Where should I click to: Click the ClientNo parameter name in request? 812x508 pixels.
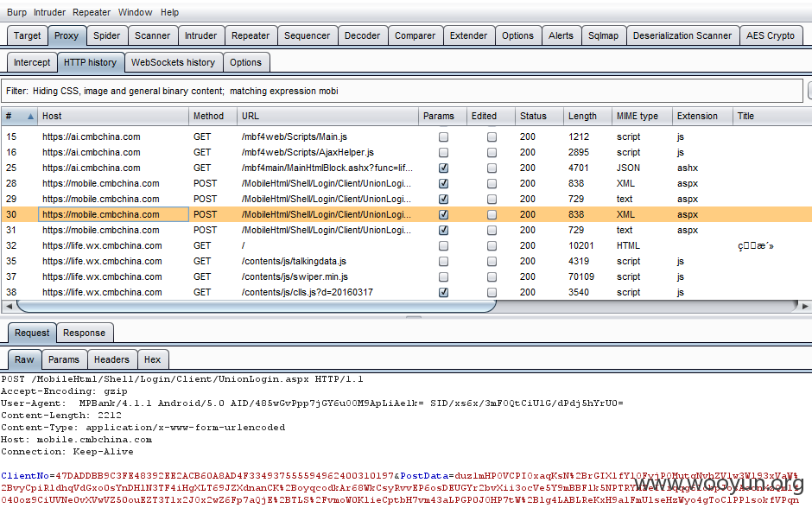click(25, 475)
